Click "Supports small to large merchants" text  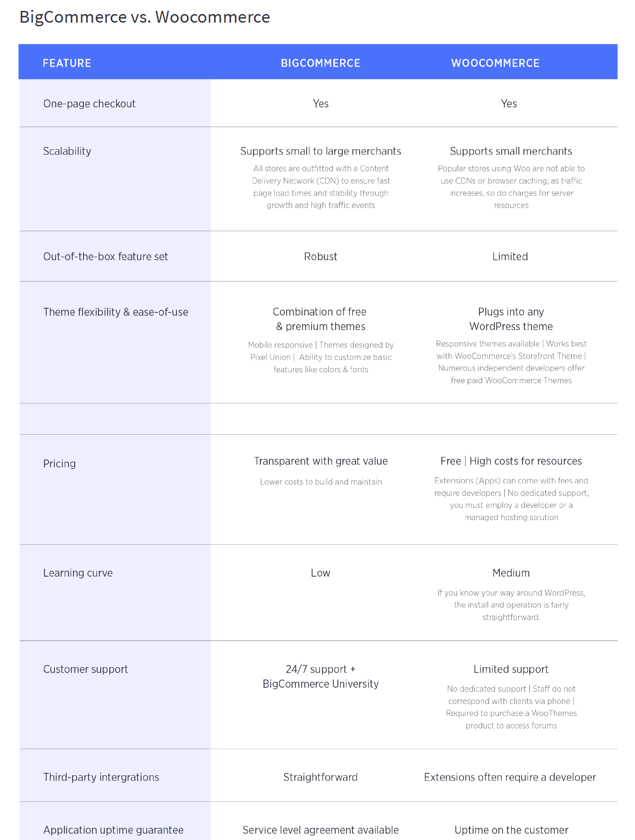pyautogui.click(x=320, y=151)
